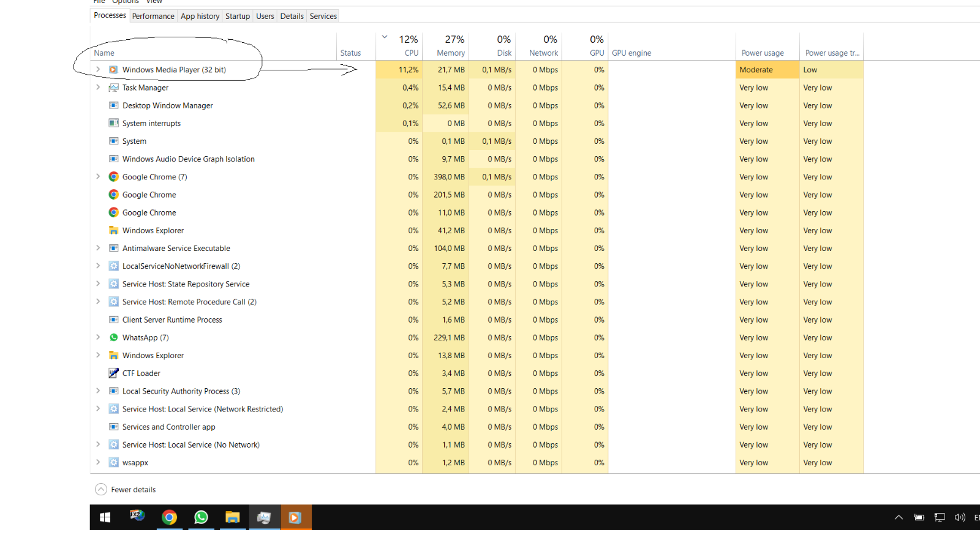
Task: Click the Windows Audio Device Graph Isolation icon
Action: click(x=113, y=159)
